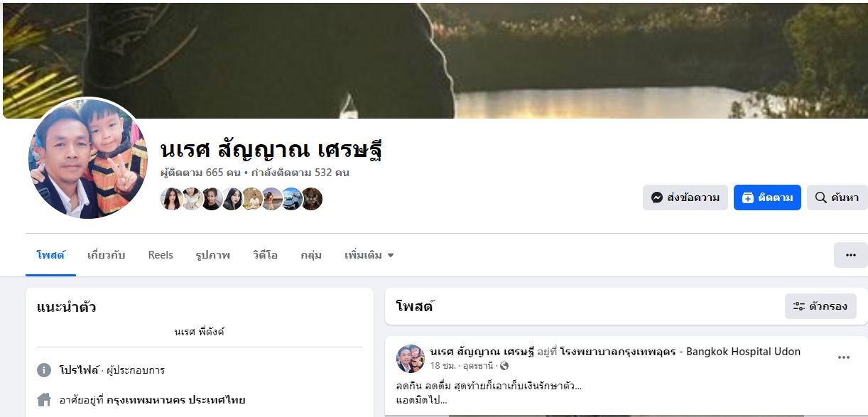The image size is (868, 417).
Task: Switch to the เกี่ยวกับ tab
Action: click(107, 255)
